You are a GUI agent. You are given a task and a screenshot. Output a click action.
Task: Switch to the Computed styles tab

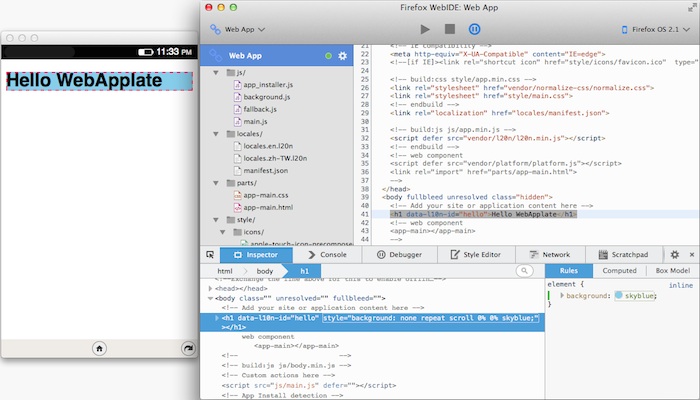click(620, 271)
